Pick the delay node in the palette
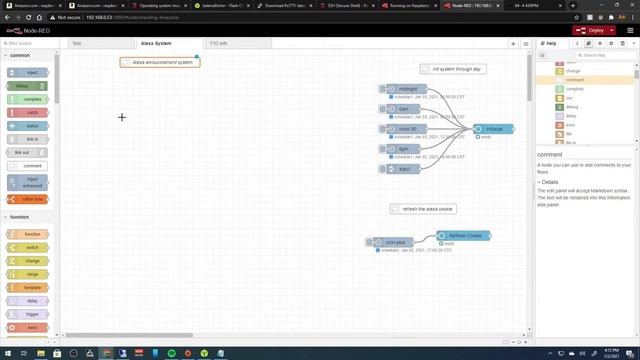This screenshot has height=360, width=640. 27,301
